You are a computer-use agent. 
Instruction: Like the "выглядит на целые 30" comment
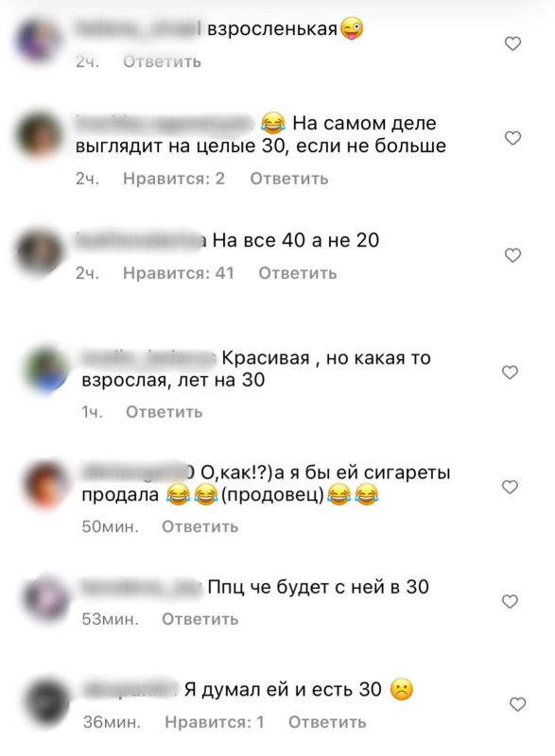(x=512, y=138)
